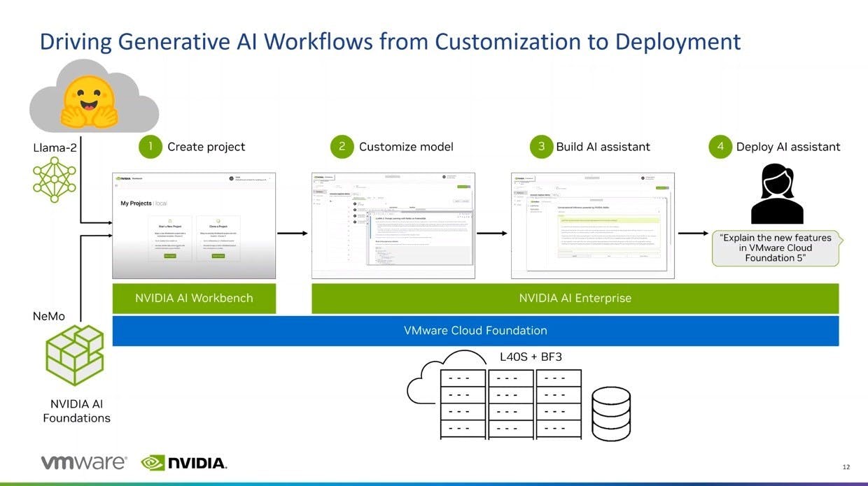Click the NVIDIA logo in footer

[183, 462]
